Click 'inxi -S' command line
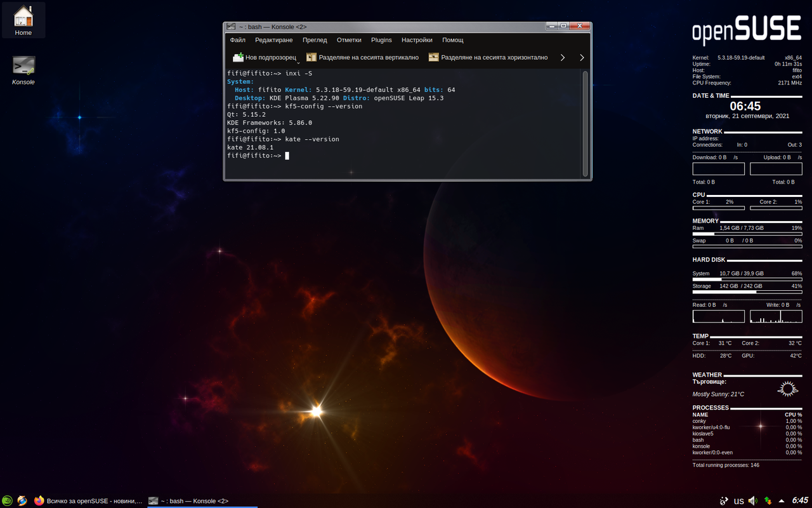This screenshot has width=812, height=508. point(270,73)
